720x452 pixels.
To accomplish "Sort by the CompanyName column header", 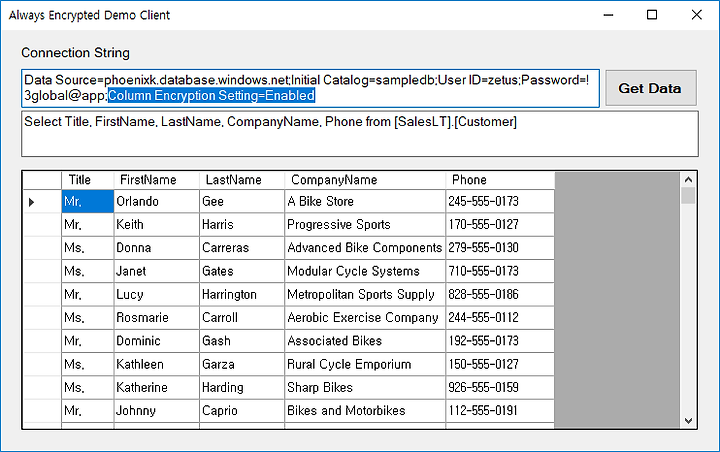I will [x=365, y=180].
